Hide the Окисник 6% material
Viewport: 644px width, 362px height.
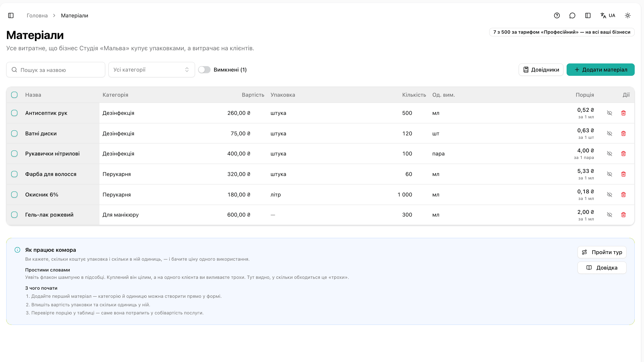click(x=610, y=195)
